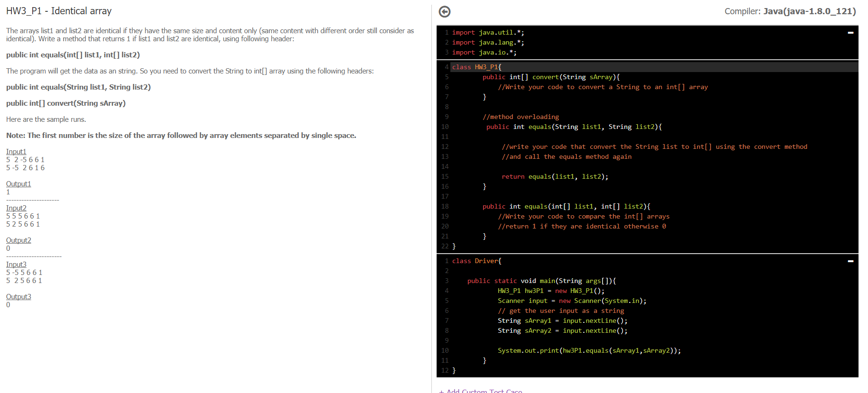Image resolution: width=868 pixels, height=393 pixels.
Task: Click the Output3 heading
Action: click(18, 297)
